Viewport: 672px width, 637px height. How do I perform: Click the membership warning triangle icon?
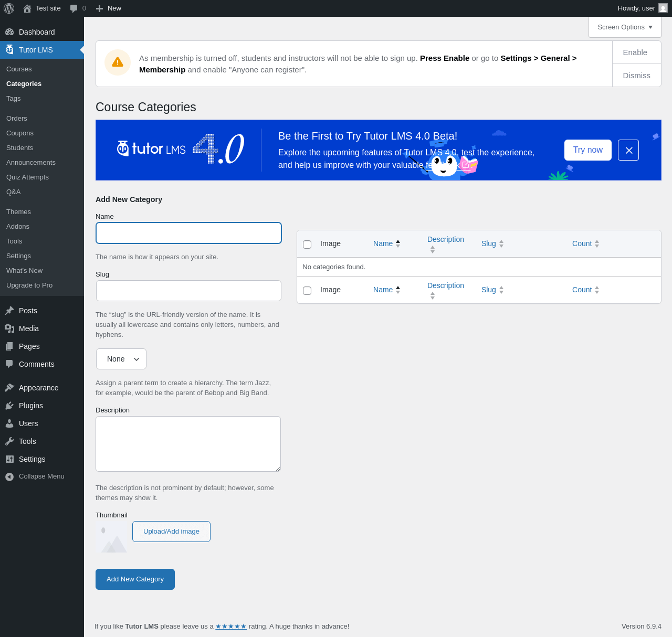[x=118, y=62]
